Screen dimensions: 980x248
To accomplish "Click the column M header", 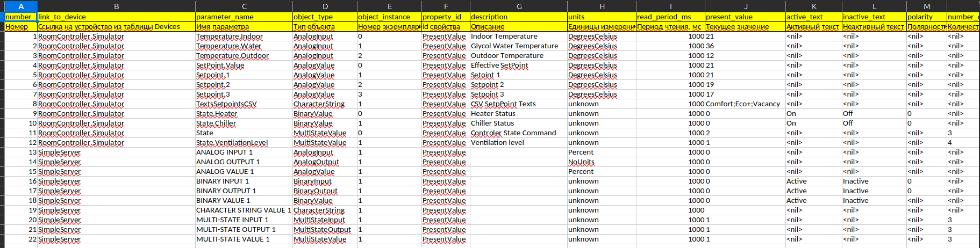I will coord(927,6).
